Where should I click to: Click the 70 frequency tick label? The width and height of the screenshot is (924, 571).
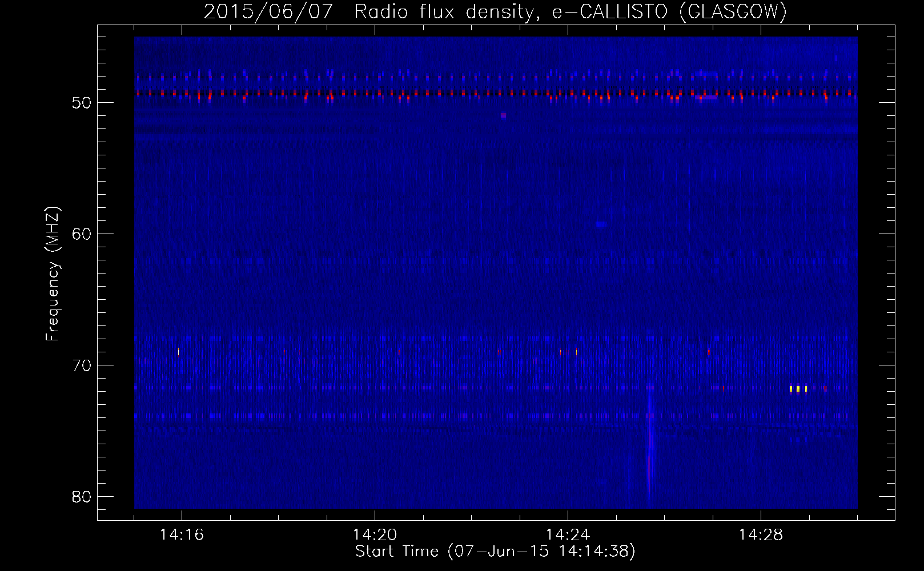(x=82, y=365)
